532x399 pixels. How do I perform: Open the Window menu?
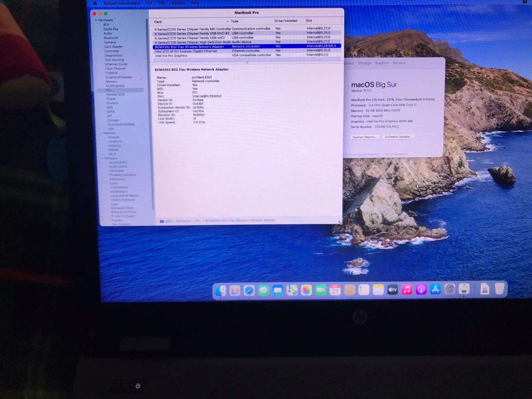[178, 3]
